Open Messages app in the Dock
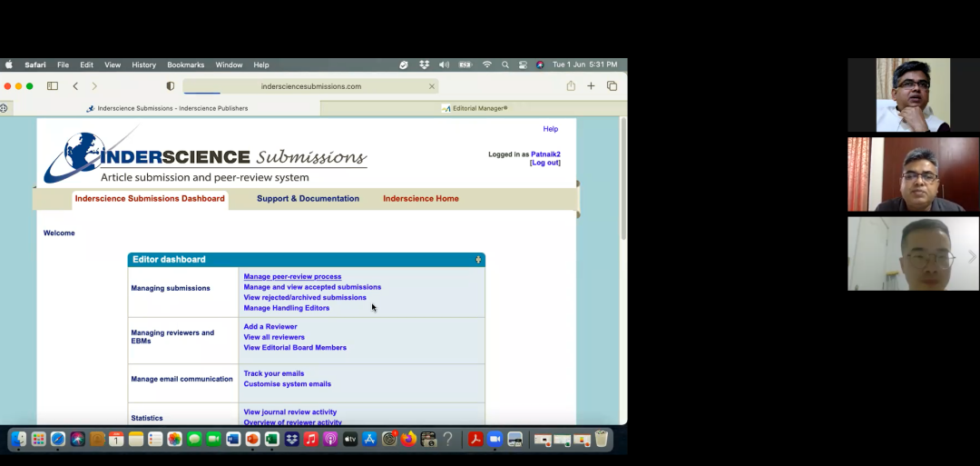Viewport: 980px width, 466px height. [194, 439]
